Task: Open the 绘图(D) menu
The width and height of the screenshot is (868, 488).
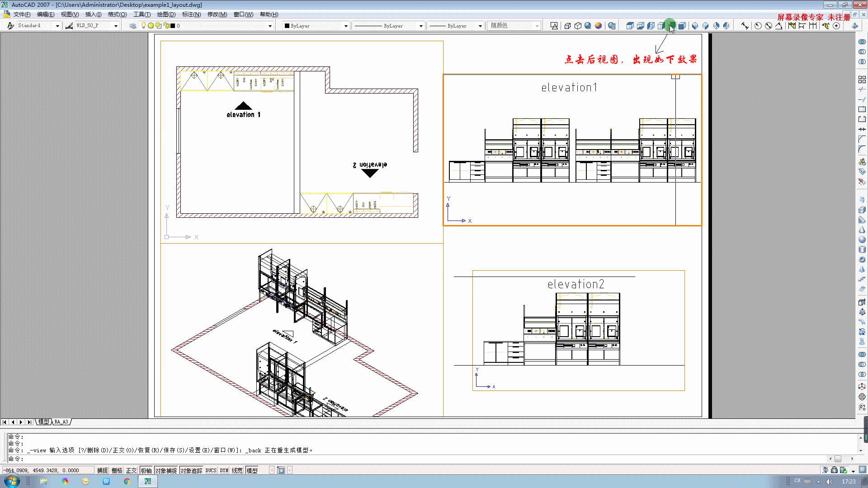Action: 166,14
